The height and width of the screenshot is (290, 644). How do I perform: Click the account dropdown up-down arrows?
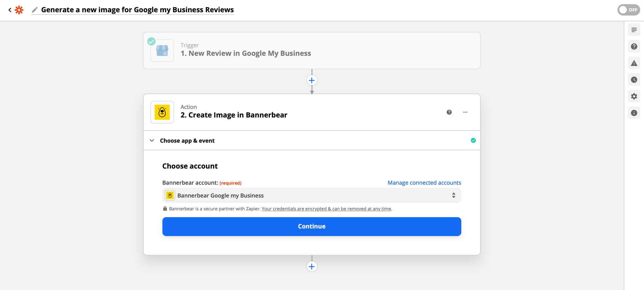click(x=454, y=196)
